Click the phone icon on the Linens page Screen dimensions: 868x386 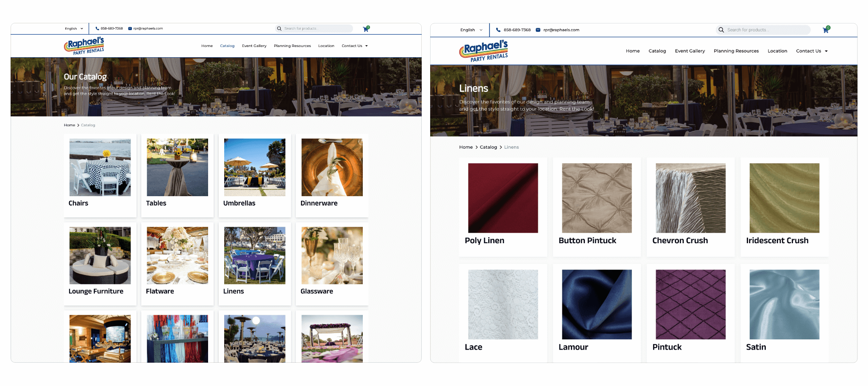point(498,30)
